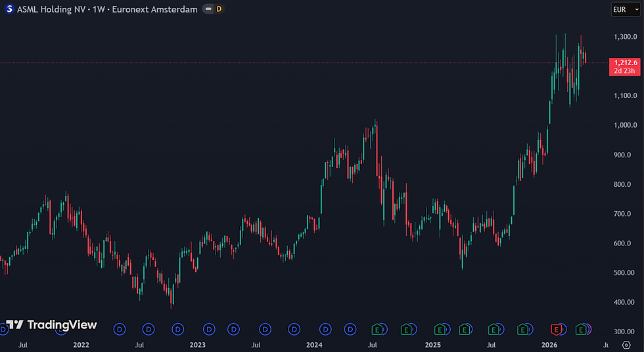The image size is (644, 352).
Task: Open the green earnings marker near October 2024
Action: 406,330
